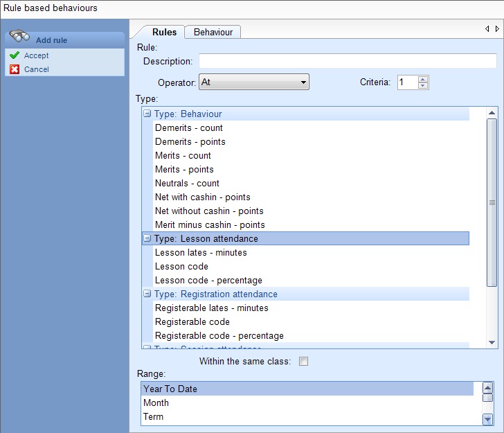Collapse the Type: Lesson attendance group
The height and width of the screenshot is (433, 504).
point(147,238)
